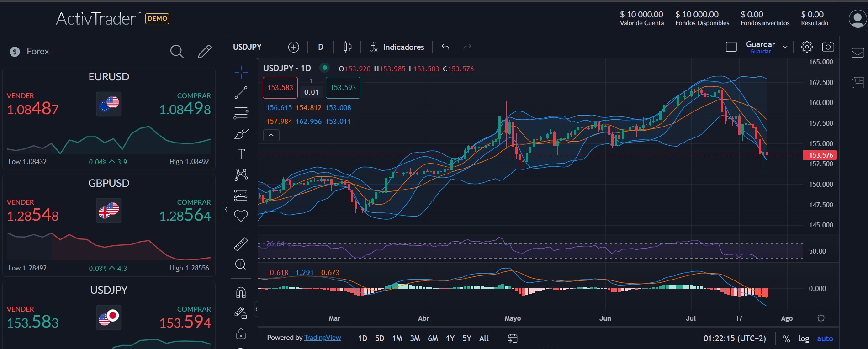Image resolution: width=868 pixels, height=349 pixels.
Task: Open the D timeframe interval selector
Action: point(321,47)
